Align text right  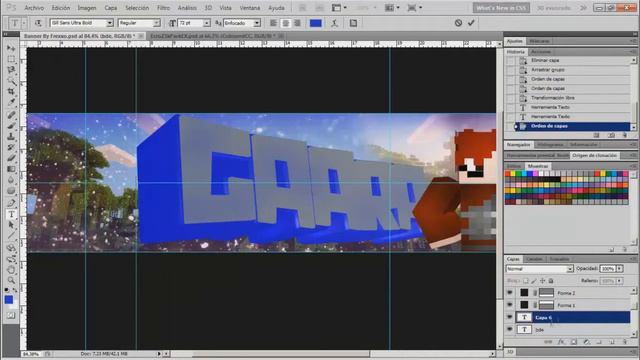[298, 23]
